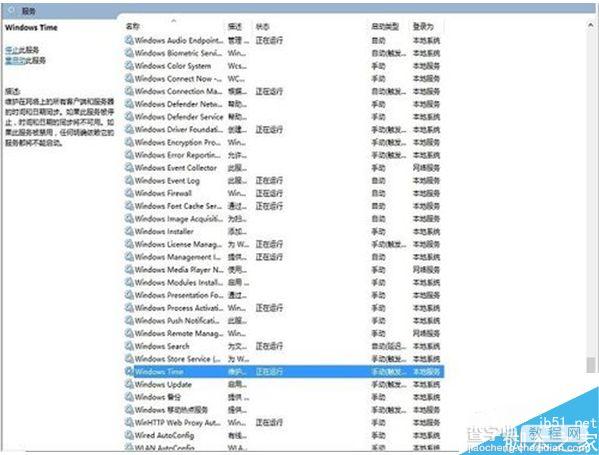Click the gear icon beside Windows Search
The image size is (599, 455).
[129, 346]
